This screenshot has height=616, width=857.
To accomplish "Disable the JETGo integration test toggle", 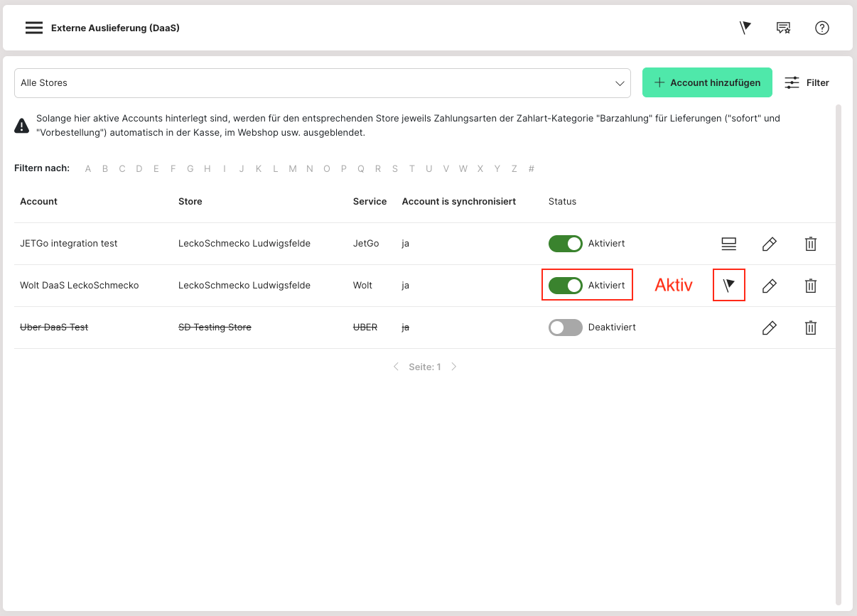I will coord(565,244).
